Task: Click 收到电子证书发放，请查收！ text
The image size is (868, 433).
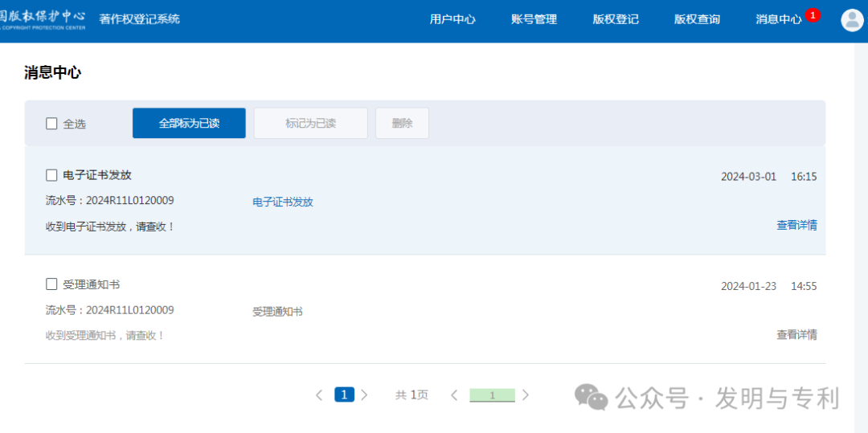Action: click(x=111, y=227)
